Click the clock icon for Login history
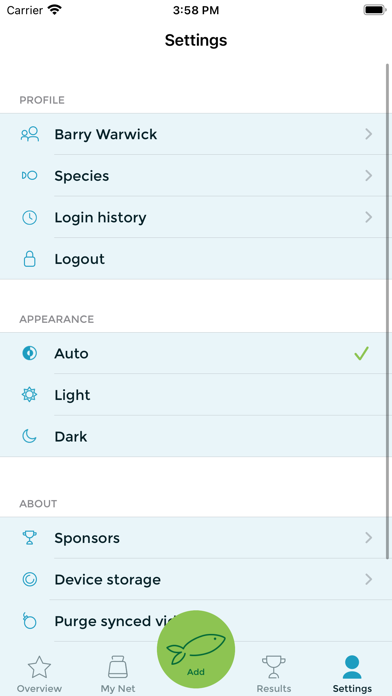Viewport: 392px width, 696px height. click(x=30, y=218)
